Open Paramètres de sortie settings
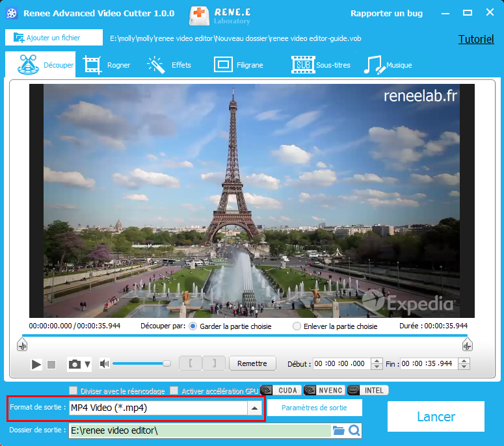 314,408
